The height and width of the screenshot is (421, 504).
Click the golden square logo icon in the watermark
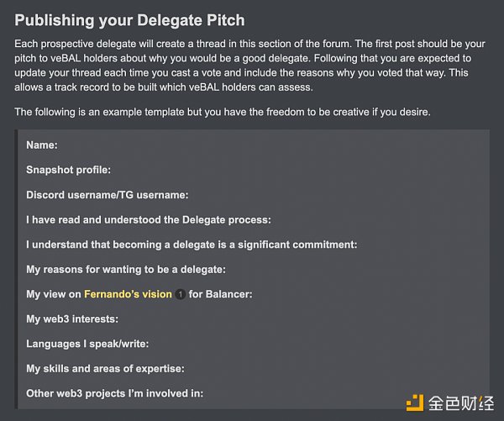coord(415,403)
